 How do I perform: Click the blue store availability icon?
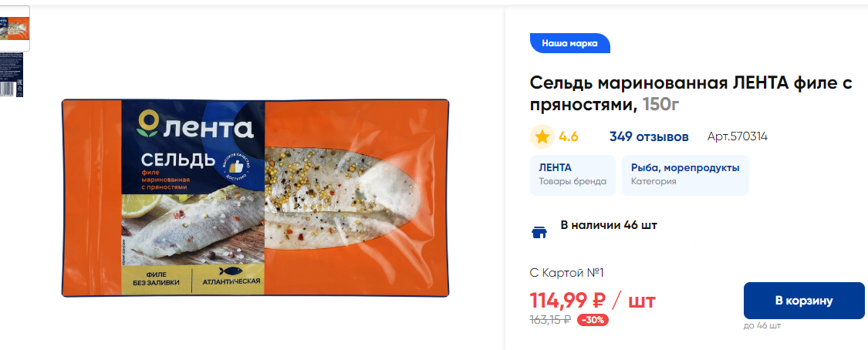[539, 232]
